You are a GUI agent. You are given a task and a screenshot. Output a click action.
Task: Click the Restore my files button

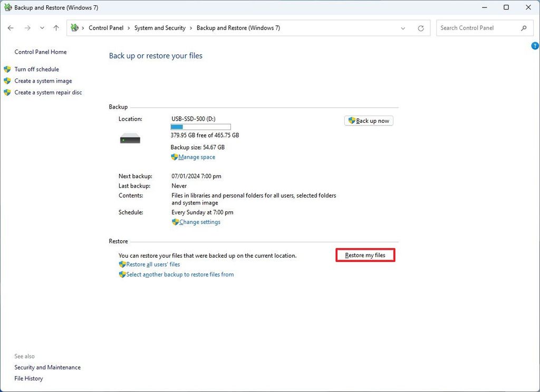[365, 255]
